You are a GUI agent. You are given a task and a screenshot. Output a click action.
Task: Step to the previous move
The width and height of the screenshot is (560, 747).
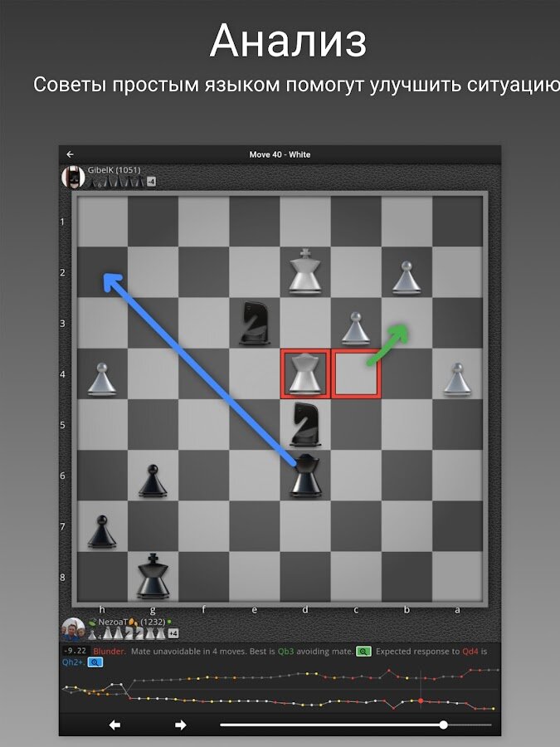pos(114,725)
